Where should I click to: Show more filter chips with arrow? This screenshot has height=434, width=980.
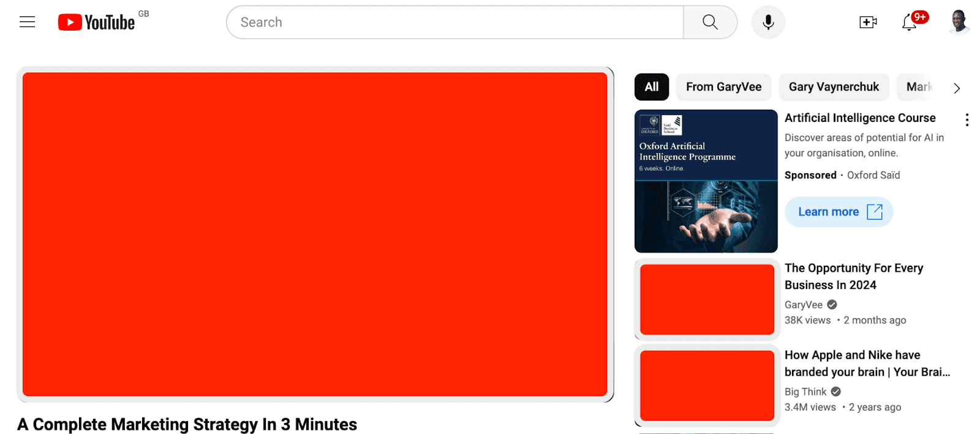(957, 88)
